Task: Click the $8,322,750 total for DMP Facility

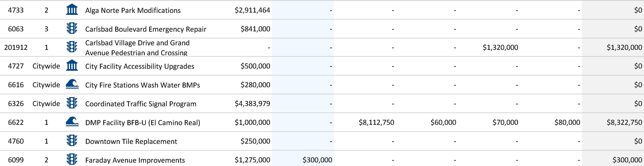Action: tap(624, 122)
